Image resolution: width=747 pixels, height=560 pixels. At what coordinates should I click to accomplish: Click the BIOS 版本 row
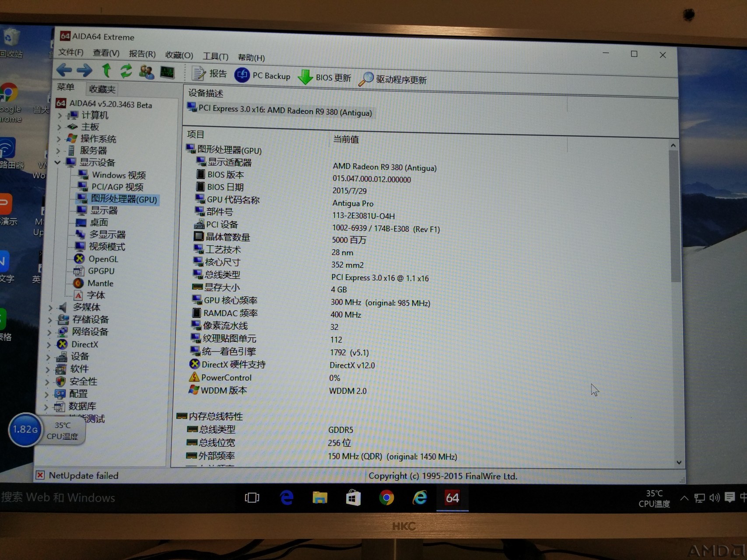(x=303, y=177)
